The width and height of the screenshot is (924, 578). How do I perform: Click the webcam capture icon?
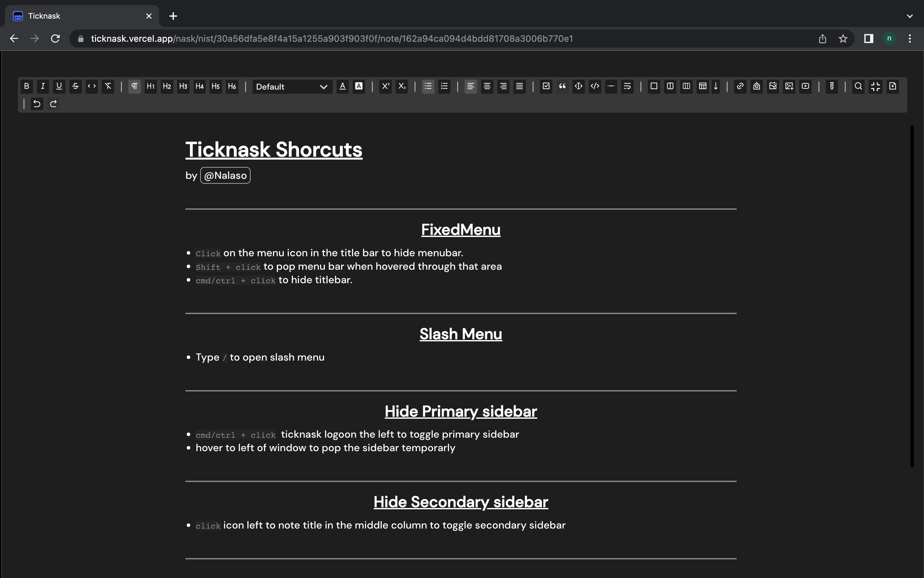click(x=757, y=86)
